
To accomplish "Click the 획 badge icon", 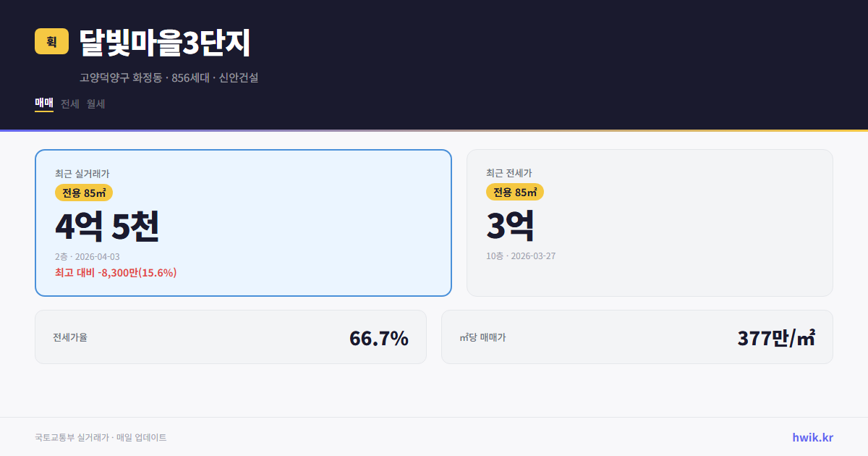I will pos(50,42).
